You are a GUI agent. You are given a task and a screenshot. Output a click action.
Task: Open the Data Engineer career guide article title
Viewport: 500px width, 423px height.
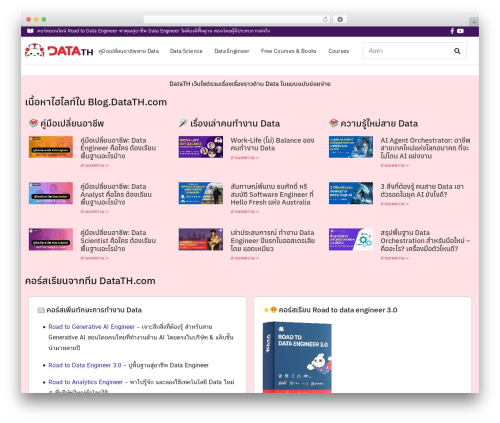(118, 148)
